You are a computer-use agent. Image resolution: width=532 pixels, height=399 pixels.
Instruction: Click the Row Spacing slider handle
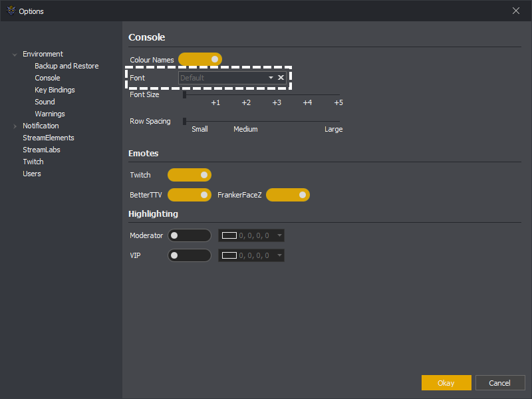pos(185,121)
